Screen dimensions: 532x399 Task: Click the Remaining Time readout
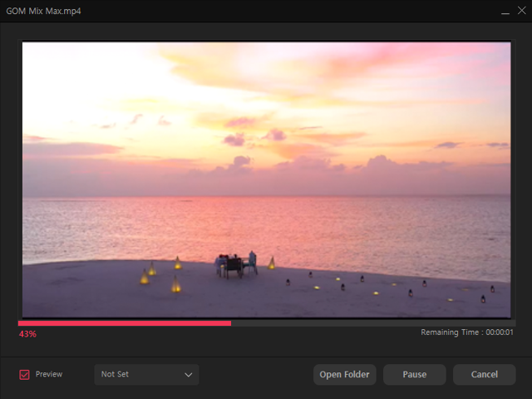click(x=466, y=332)
